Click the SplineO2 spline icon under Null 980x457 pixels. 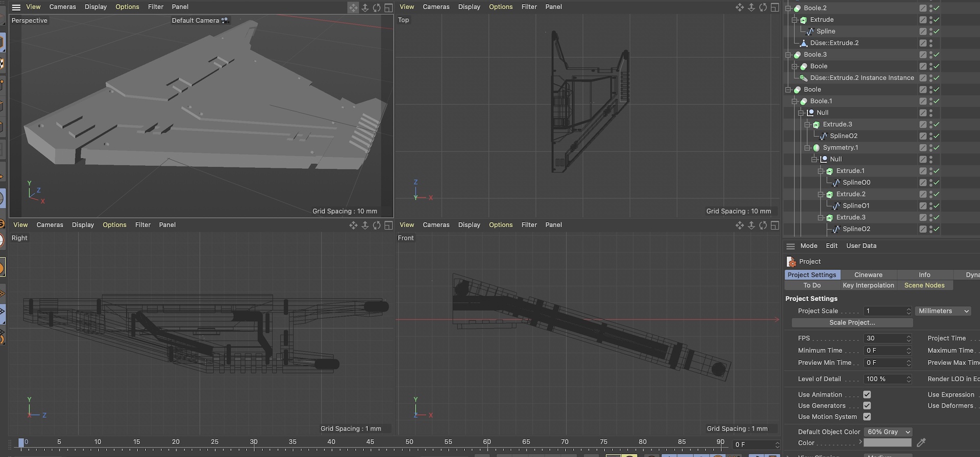pyautogui.click(x=823, y=136)
